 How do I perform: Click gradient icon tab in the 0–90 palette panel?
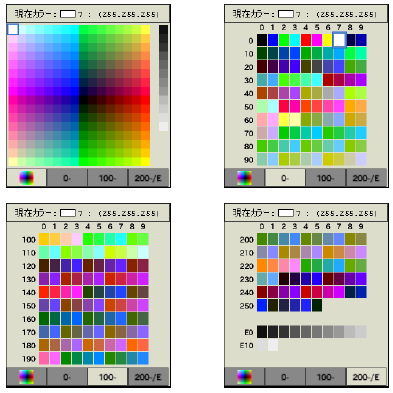coord(244,178)
